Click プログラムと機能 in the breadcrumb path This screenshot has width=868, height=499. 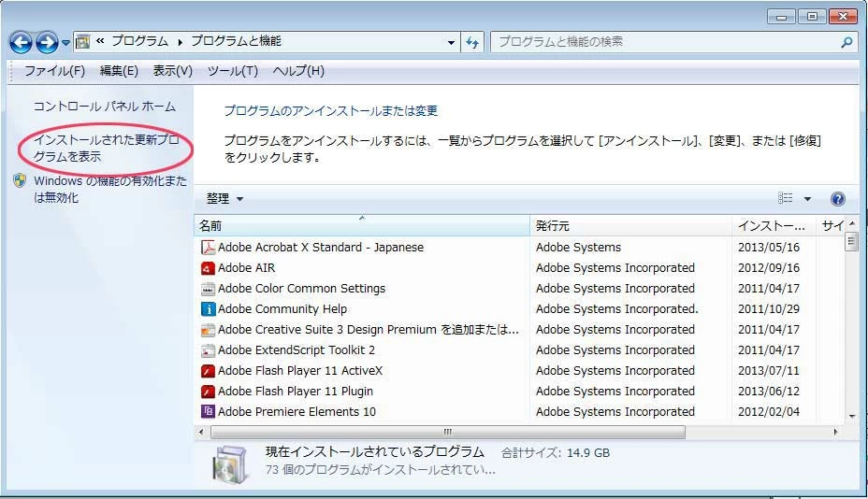click(x=237, y=41)
